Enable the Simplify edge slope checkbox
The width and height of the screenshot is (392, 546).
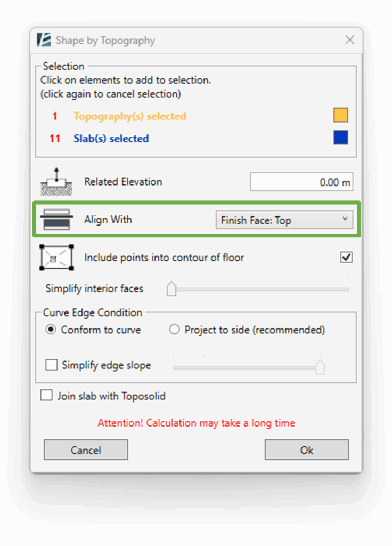(x=52, y=365)
